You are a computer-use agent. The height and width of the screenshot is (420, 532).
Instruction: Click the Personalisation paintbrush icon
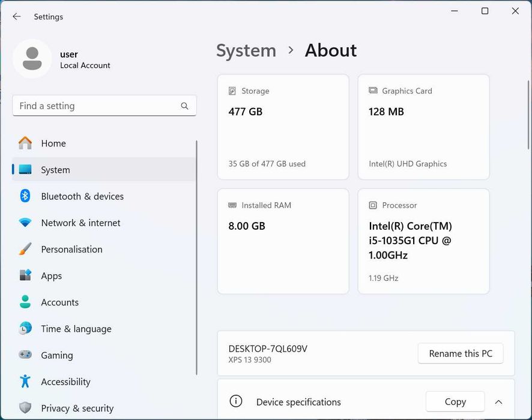pyautogui.click(x=25, y=249)
